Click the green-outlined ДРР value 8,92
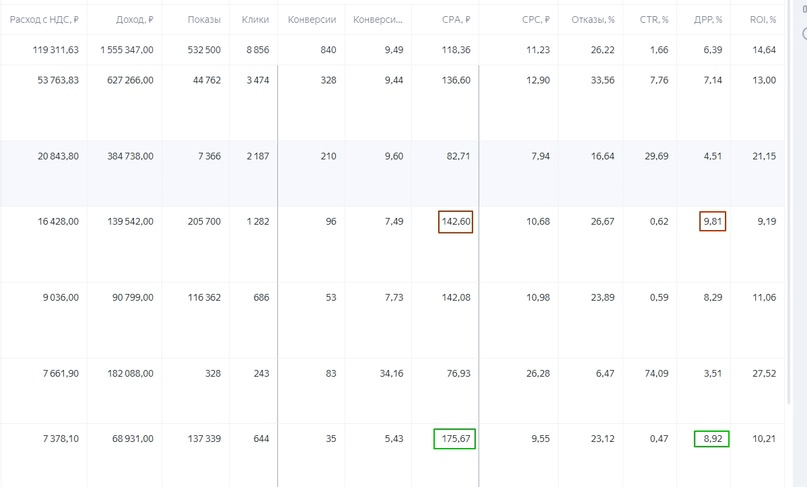 (711, 439)
